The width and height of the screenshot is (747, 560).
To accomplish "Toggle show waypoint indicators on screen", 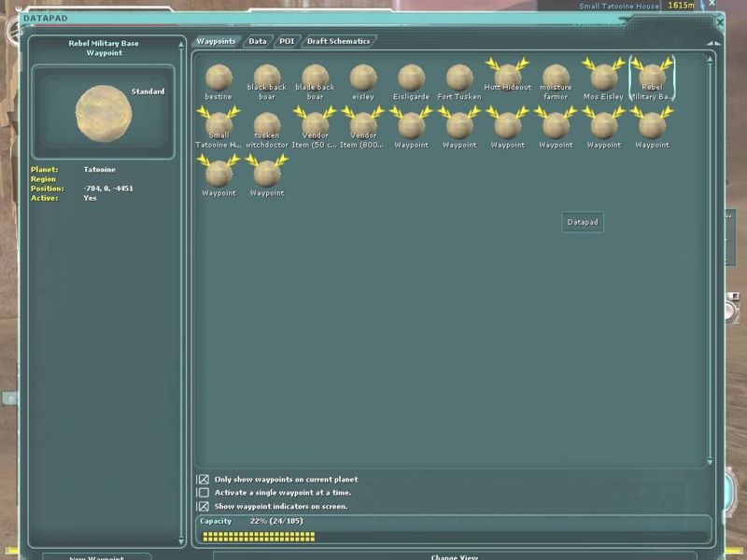I will pos(204,506).
